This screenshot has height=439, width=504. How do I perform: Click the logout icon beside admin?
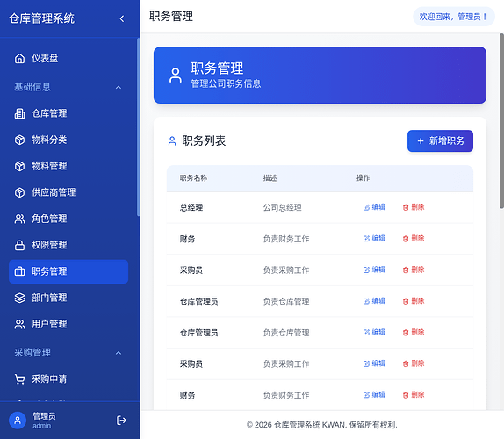[121, 420]
